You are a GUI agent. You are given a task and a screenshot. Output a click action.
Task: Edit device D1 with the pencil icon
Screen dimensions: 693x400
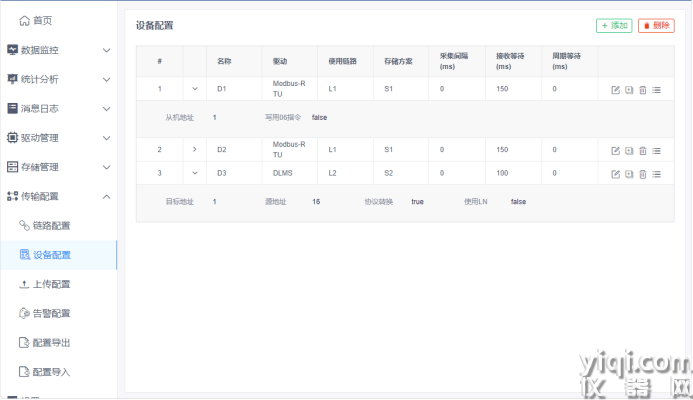[x=615, y=90]
